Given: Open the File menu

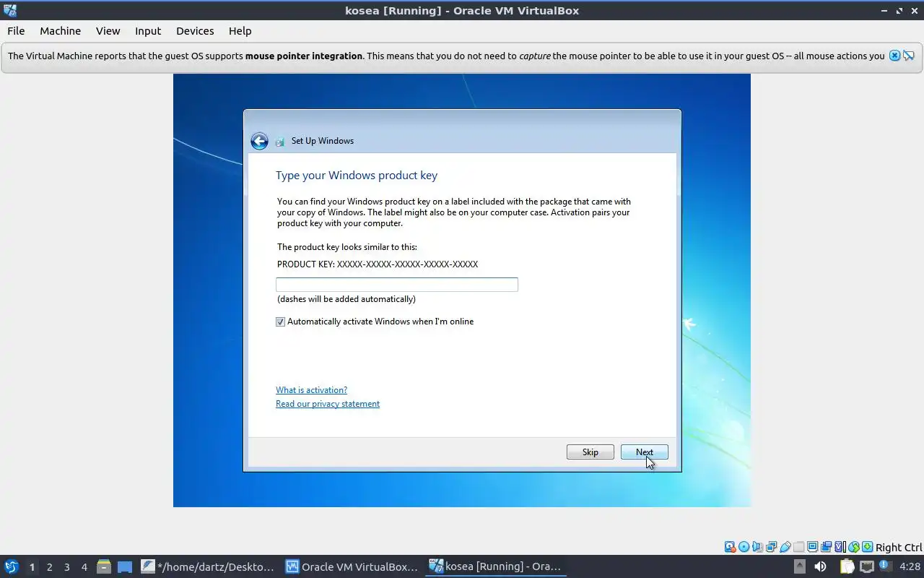Looking at the screenshot, I should 16,31.
